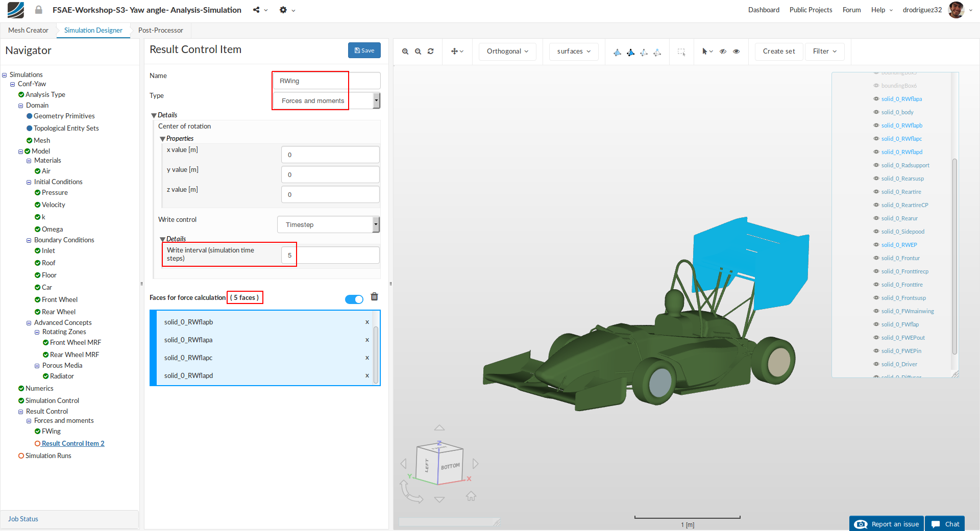The height and width of the screenshot is (531, 980).
Task: Toggle the faces for force calculation switch
Action: 354,299
